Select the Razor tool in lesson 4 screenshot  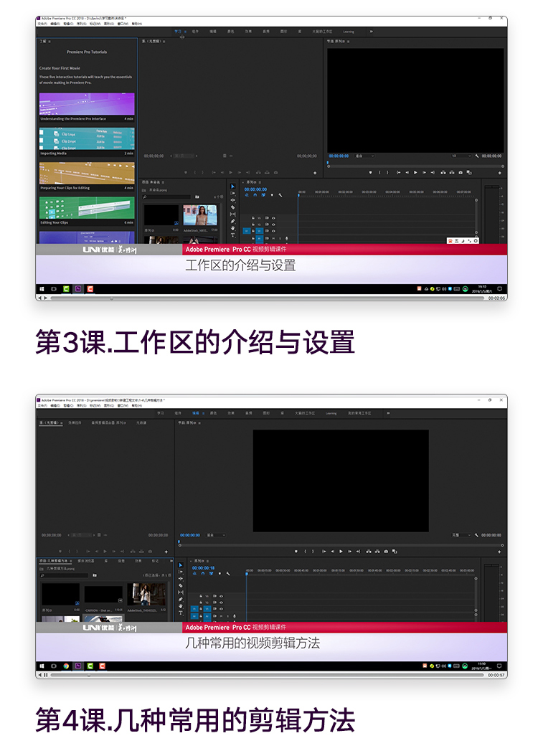coord(181,585)
